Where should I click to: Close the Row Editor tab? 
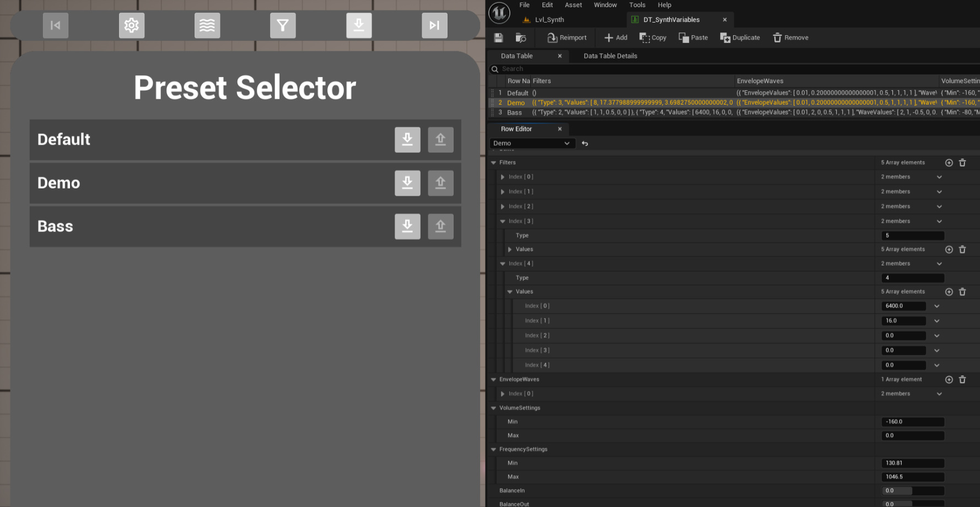(x=559, y=129)
